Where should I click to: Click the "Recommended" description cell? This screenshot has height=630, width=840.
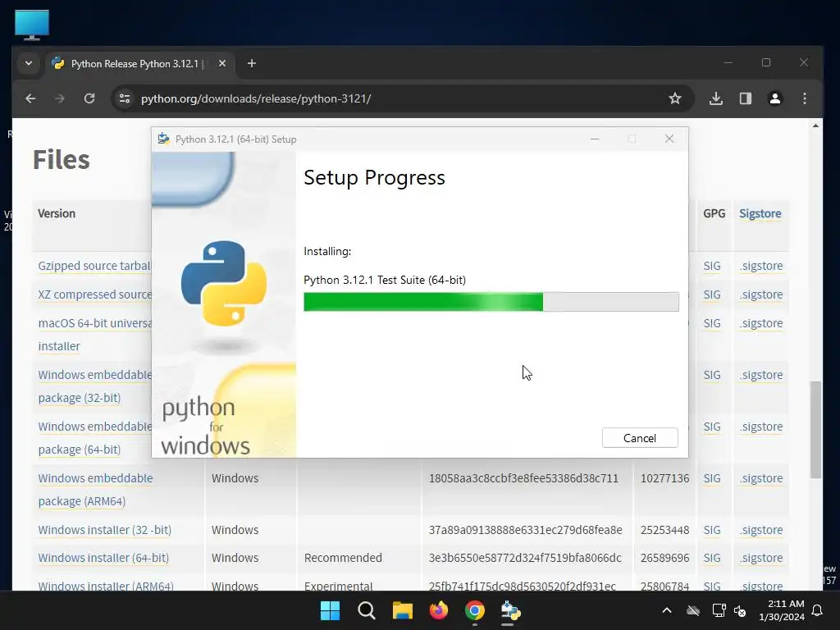[x=343, y=558]
